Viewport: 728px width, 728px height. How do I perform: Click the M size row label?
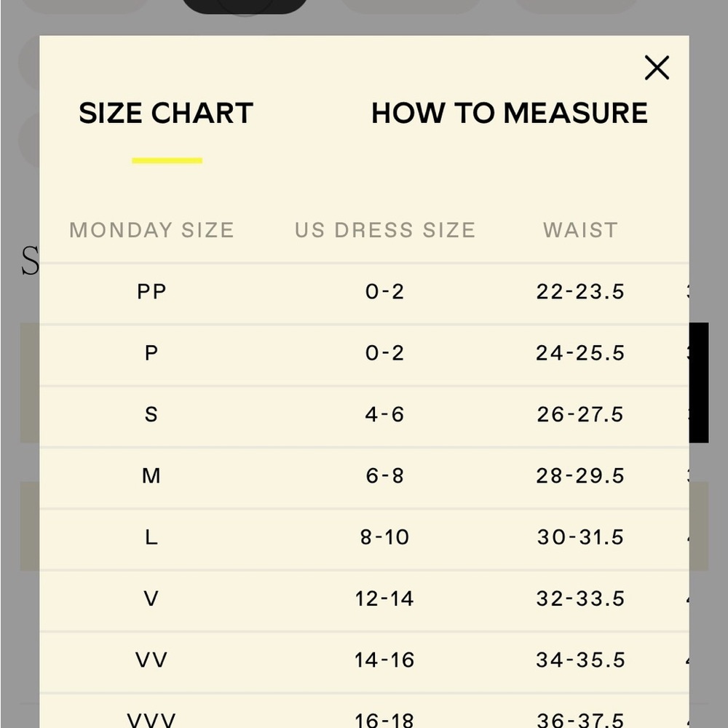[151, 476]
